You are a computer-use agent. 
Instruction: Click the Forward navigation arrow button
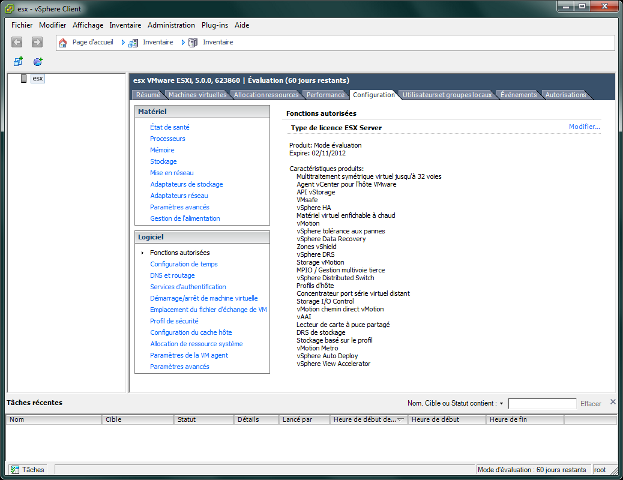coord(37,42)
